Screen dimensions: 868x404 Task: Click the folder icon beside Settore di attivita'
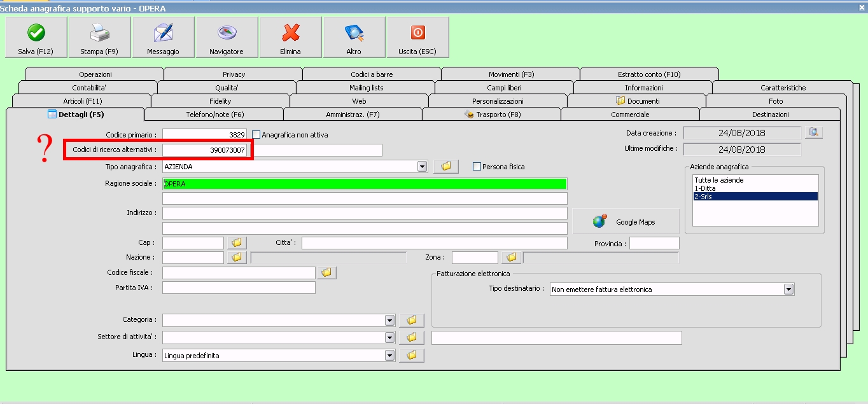point(411,337)
